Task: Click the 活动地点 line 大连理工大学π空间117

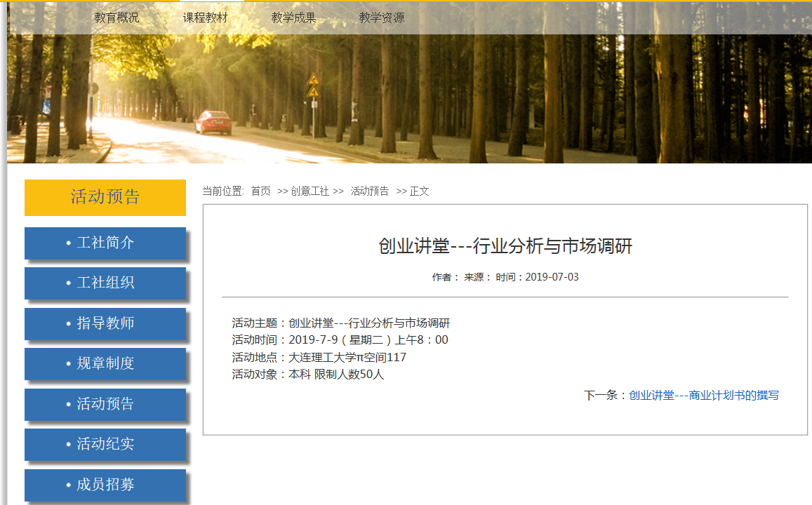Action: [x=319, y=358]
